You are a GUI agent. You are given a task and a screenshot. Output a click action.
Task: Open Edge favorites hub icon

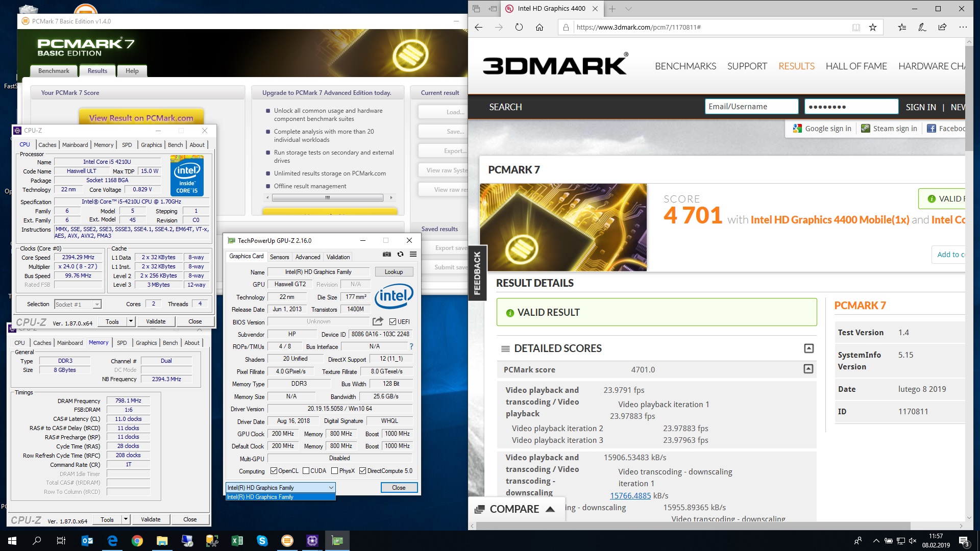coord(902,28)
